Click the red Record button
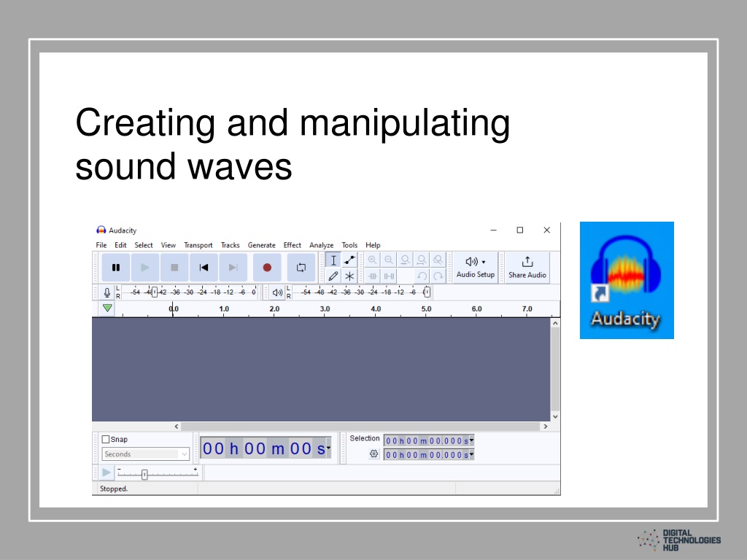747x560 pixels. [x=267, y=268]
